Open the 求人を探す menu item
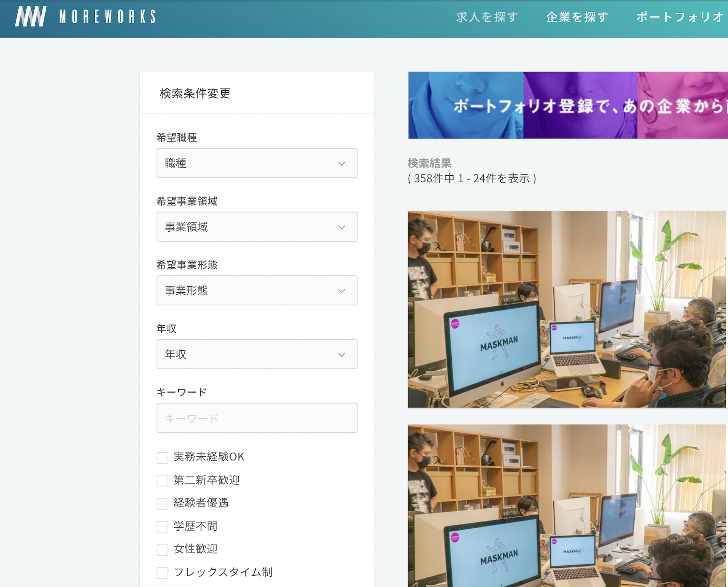The image size is (728, 587). coord(487,17)
